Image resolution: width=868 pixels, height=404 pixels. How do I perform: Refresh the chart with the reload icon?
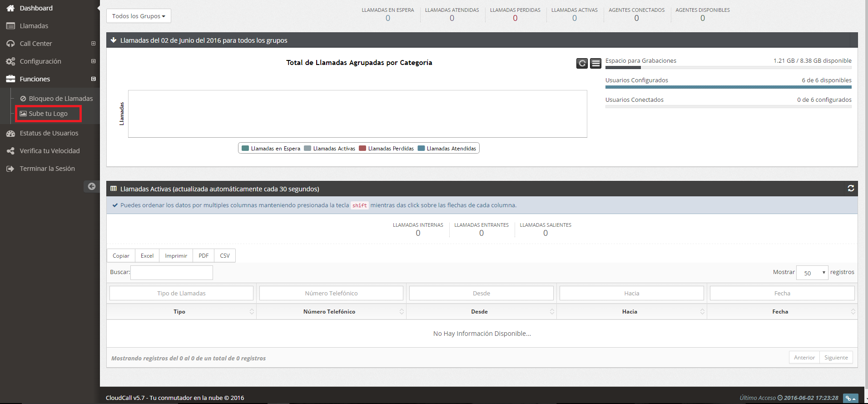582,63
